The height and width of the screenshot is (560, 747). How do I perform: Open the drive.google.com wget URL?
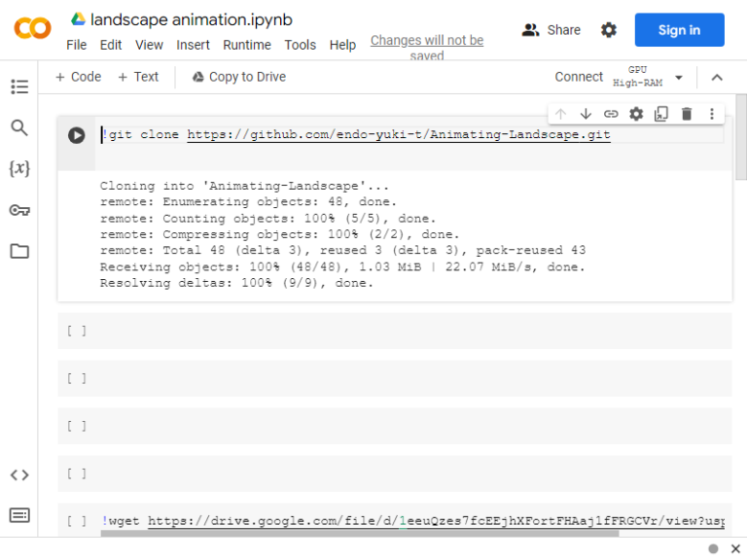436,521
